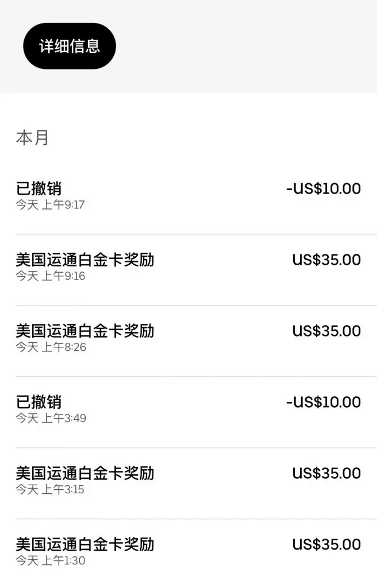The height and width of the screenshot is (588, 377).
Task: Click the timestamp 今天 上午8:26
Action: [48, 347]
